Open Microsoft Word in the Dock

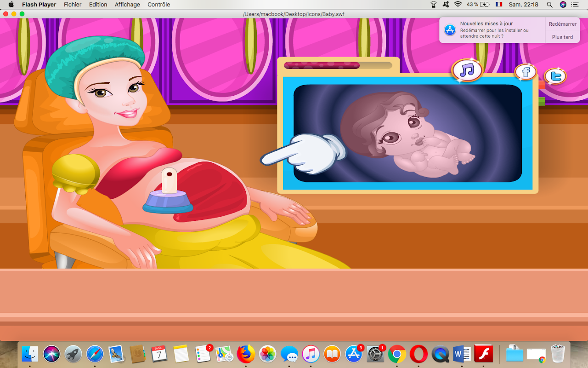(462, 354)
